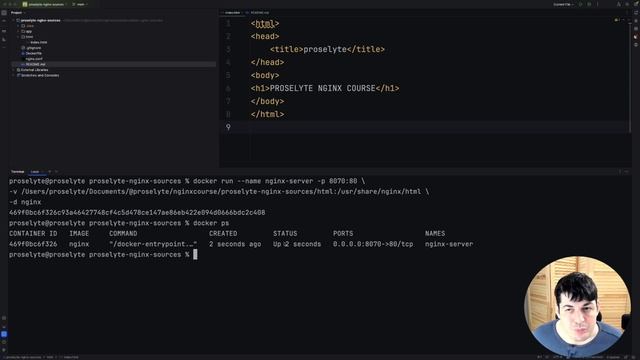Image resolution: width=640 pixels, height=360 pixels.
Task: Click the '0.0.0.0:8070->80/tcp' ports value
Action: point(373,244)
